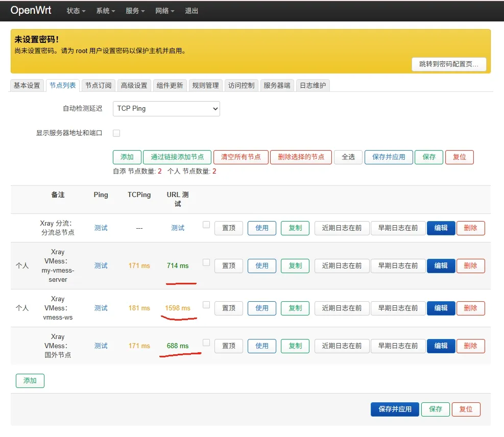Click 复制 for vmess-ws row
The width and height of the screenshot is (504, 437).
point(295,308)
